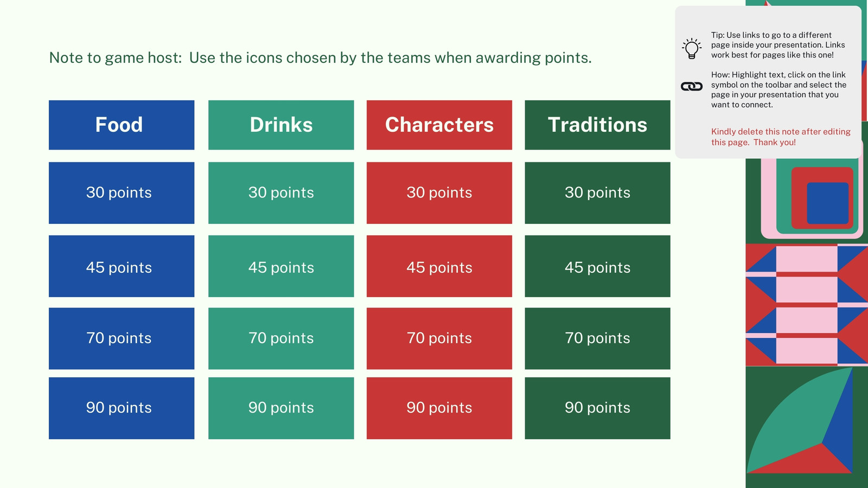Pick Characters 70 points tile
The image size is (868, 488).
point(439,338)
